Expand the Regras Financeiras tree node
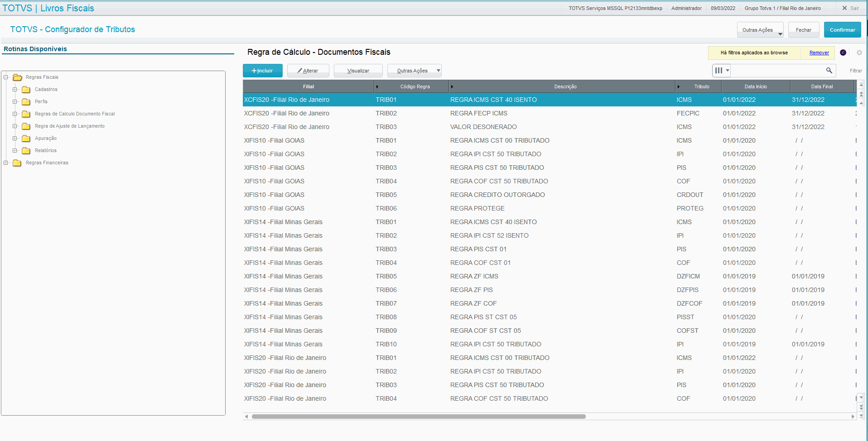 6,163
